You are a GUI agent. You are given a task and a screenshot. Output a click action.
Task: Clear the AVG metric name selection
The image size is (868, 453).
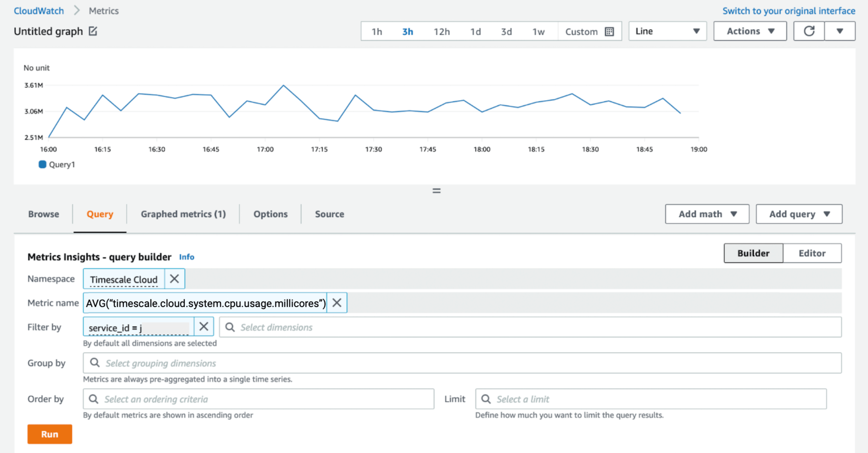(337, 303)
